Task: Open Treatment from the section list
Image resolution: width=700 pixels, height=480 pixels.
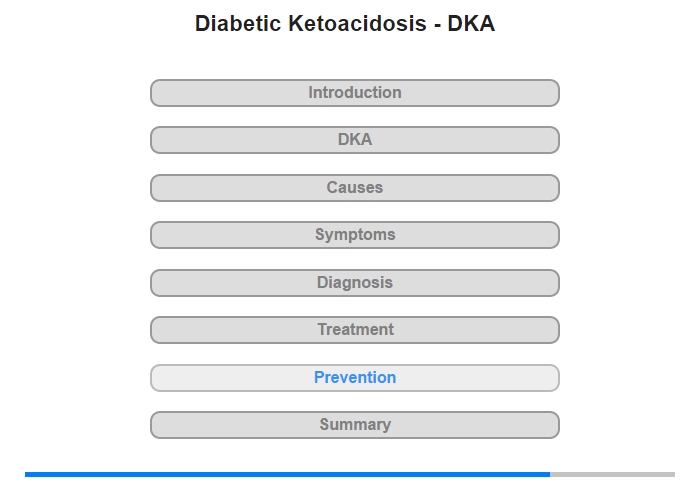Action: 354,330
